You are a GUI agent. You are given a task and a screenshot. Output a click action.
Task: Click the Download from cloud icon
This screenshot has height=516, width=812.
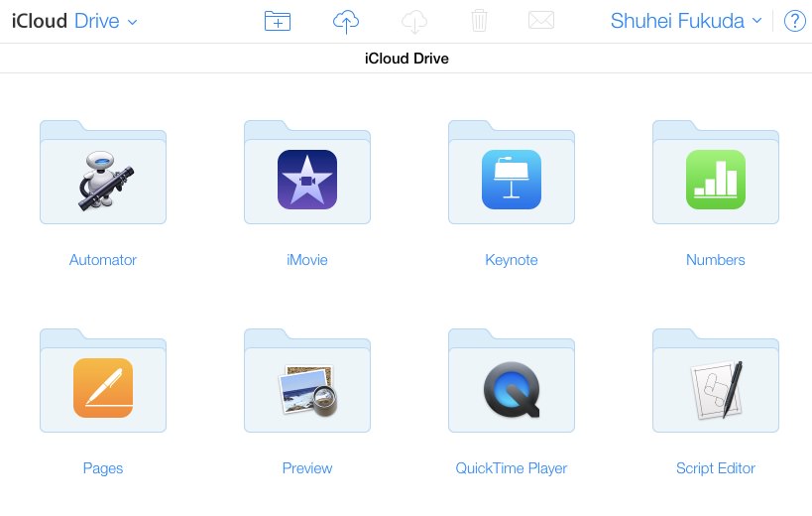[414, 22]
